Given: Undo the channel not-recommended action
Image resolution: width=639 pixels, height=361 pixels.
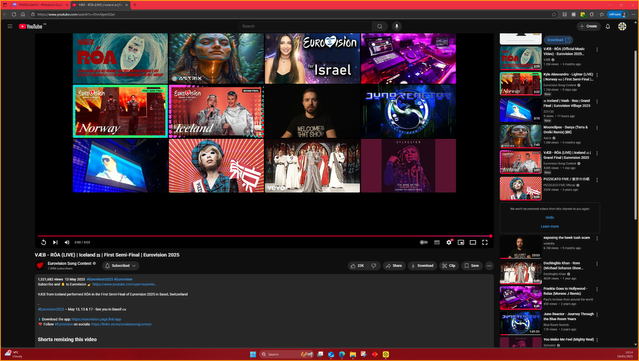Looking at the screenshot, I should click(x=550, y=218).
